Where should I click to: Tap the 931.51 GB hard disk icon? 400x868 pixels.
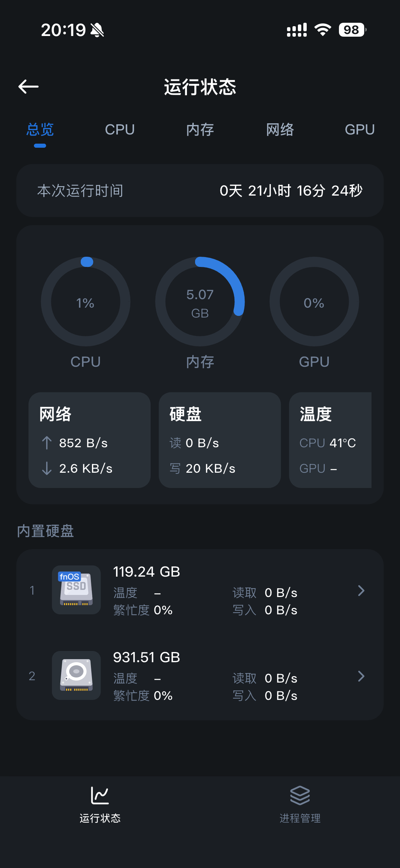76,675
